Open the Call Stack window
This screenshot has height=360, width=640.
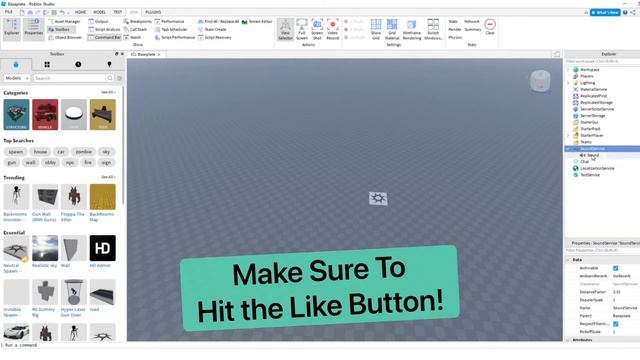pos(135,29)
